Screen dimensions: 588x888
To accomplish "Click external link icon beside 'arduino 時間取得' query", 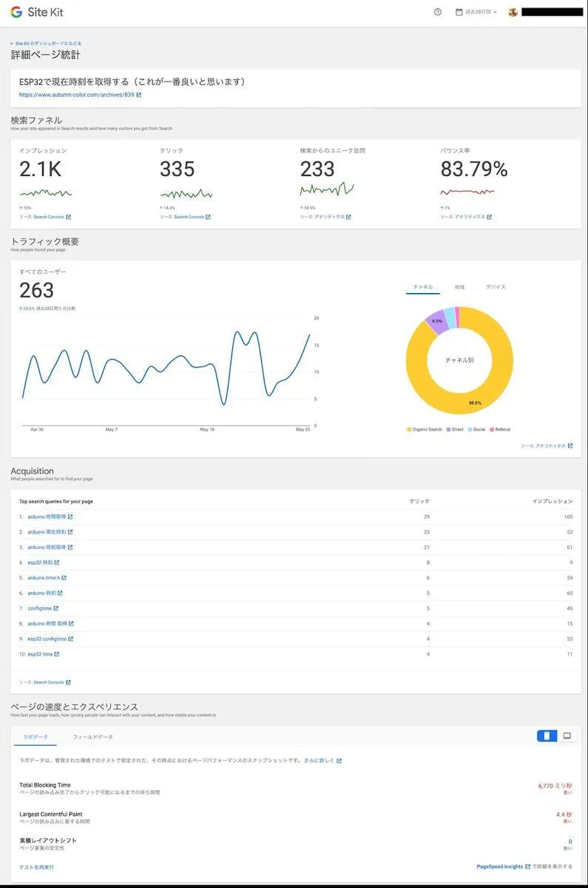I will click(x=70, y=517).
